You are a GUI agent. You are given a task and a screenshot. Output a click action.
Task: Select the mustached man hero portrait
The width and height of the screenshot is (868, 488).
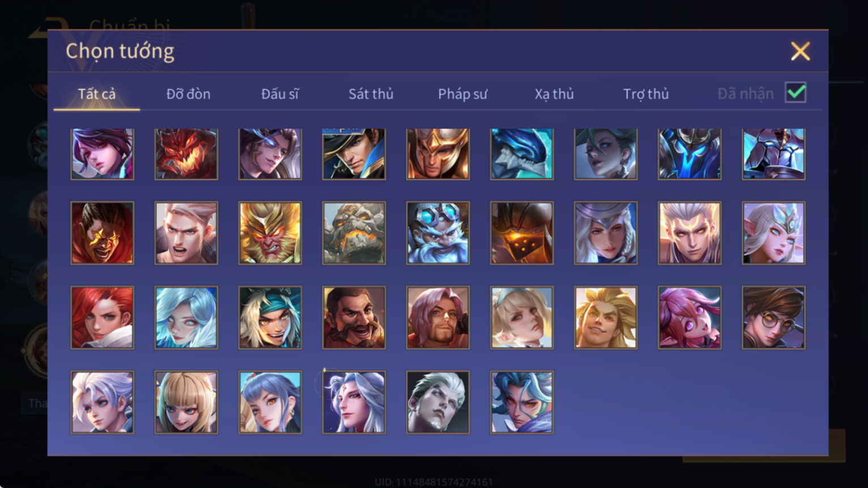354,318
